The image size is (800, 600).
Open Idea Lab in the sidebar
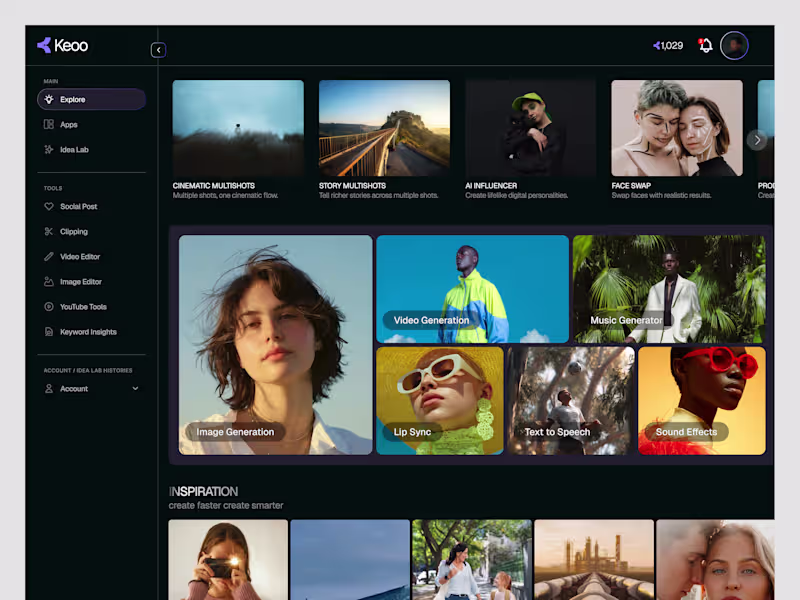click(x=91, y=149)
